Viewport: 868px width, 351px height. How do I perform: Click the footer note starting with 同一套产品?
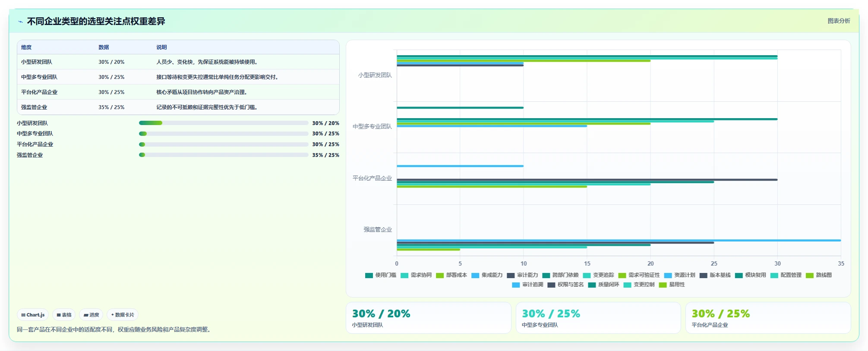click(114, 329)
